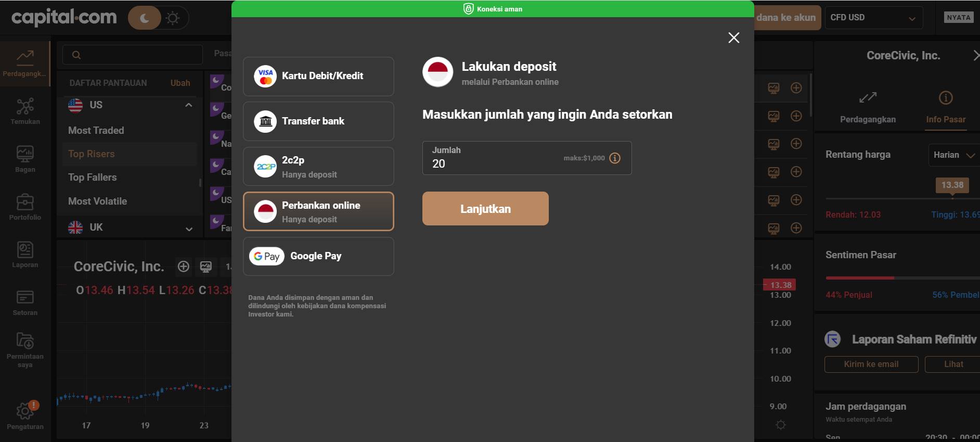Click sixth row chart icon in market list
Viewport: 980px width, 442px height.
pos(773,228)
